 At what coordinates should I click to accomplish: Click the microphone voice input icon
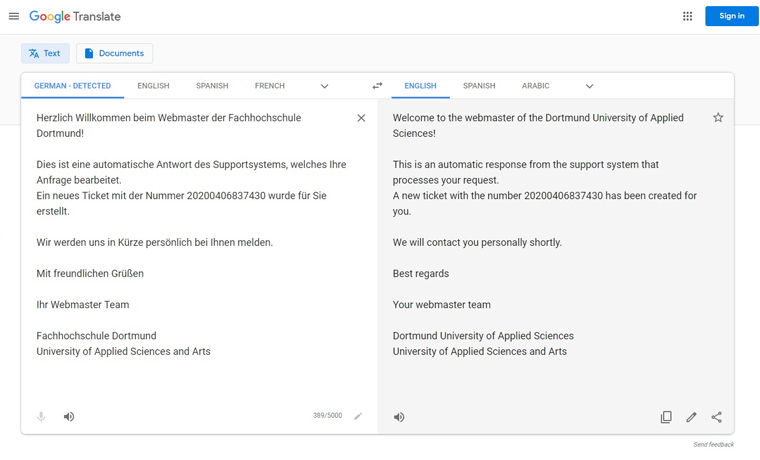click(41, 416)
